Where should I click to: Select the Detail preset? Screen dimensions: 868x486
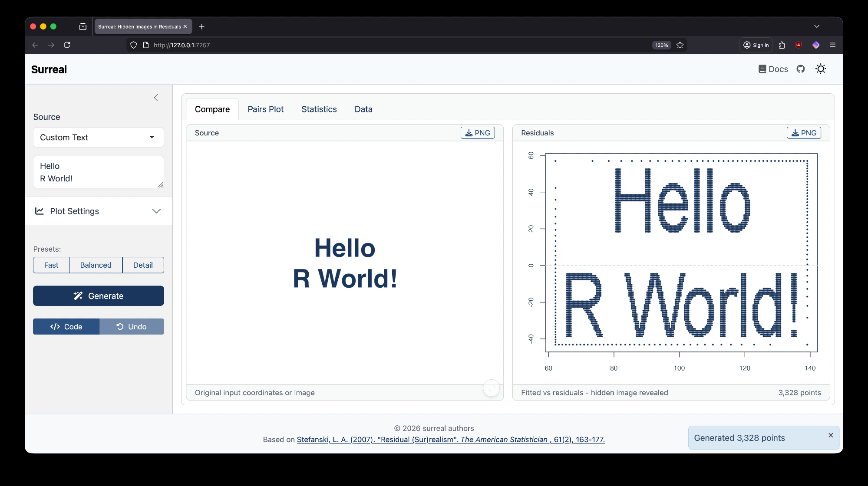click(143, 265)
